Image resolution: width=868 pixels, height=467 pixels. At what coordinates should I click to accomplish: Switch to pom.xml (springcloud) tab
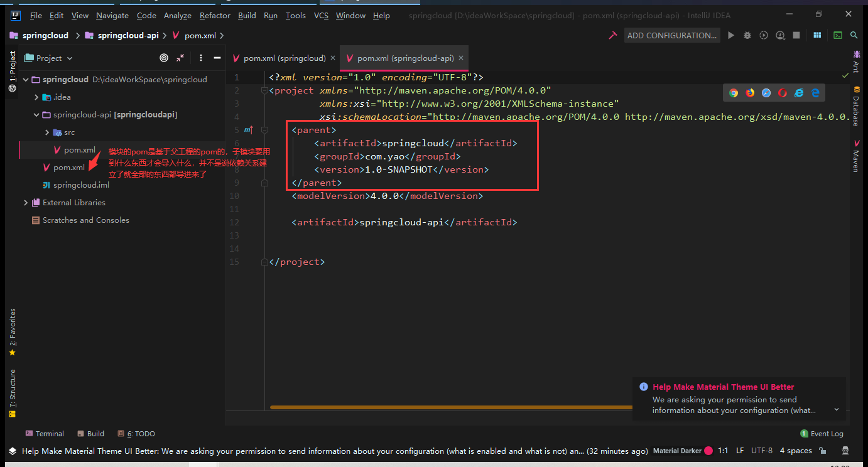click(285, 58)
